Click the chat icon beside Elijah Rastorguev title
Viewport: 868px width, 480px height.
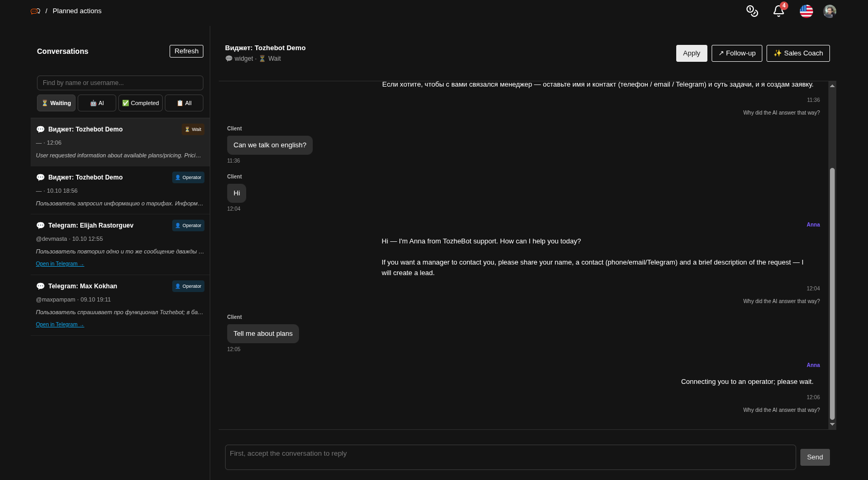pyautogui.click(x=40, y=225)
